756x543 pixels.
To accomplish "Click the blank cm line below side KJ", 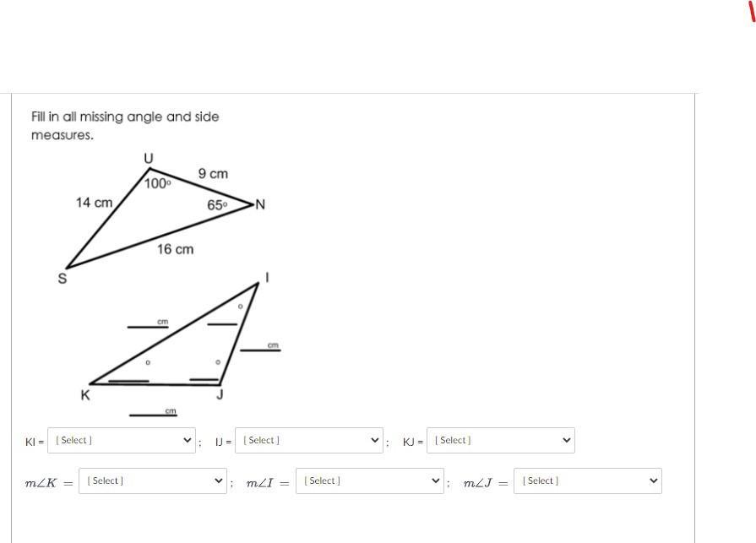I will pos(154,413).
